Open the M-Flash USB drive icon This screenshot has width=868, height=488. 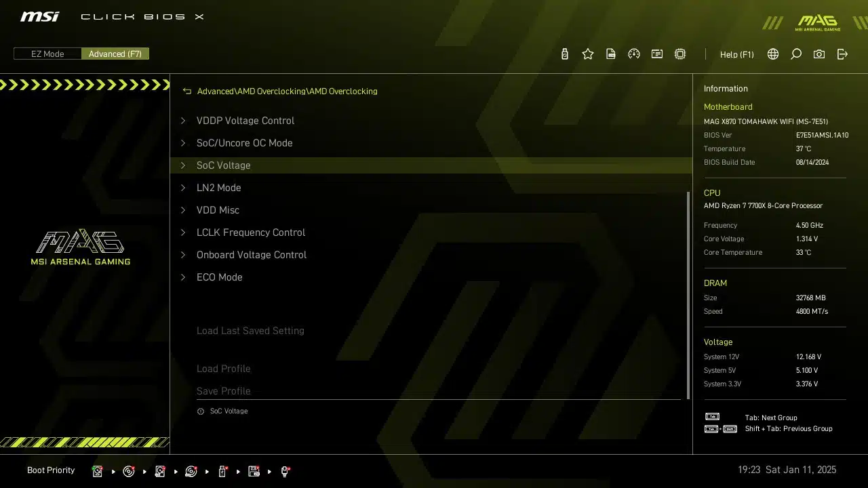pyautogui.click(x=565, y=54)
